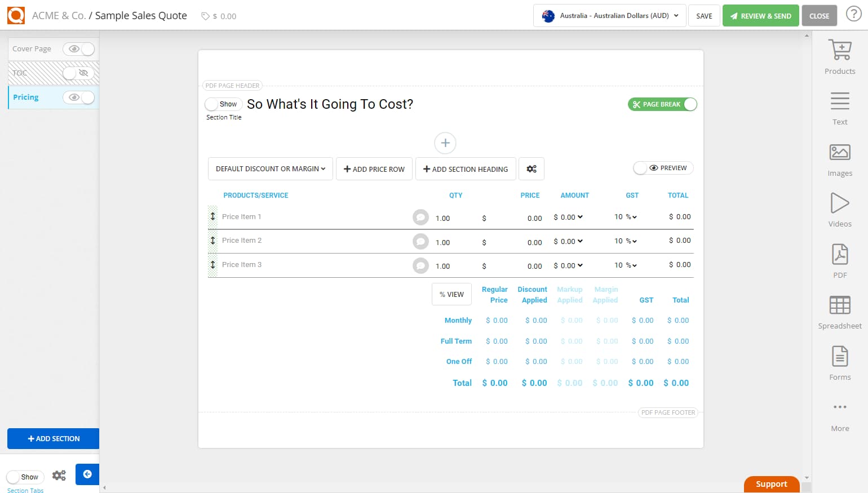Screen dimensions: 868x493
Task: Open the Spreadsheet element panel
Action: [x=839, y=310]
